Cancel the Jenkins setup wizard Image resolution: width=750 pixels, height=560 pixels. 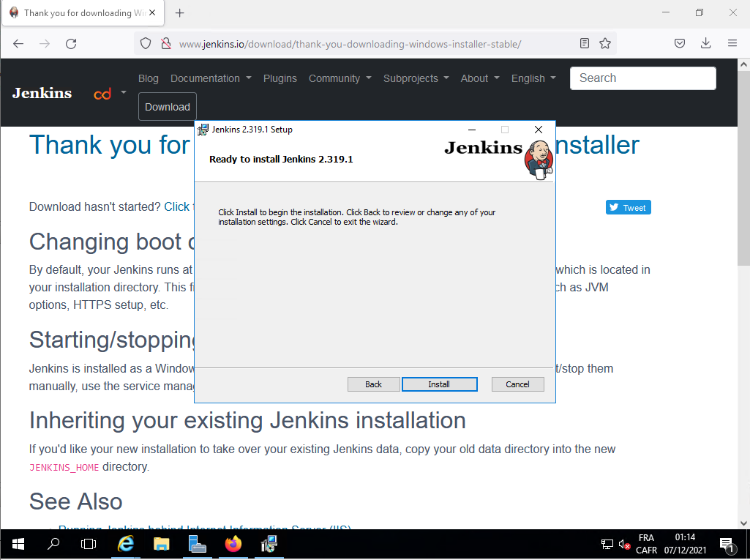tap(517, 384)
